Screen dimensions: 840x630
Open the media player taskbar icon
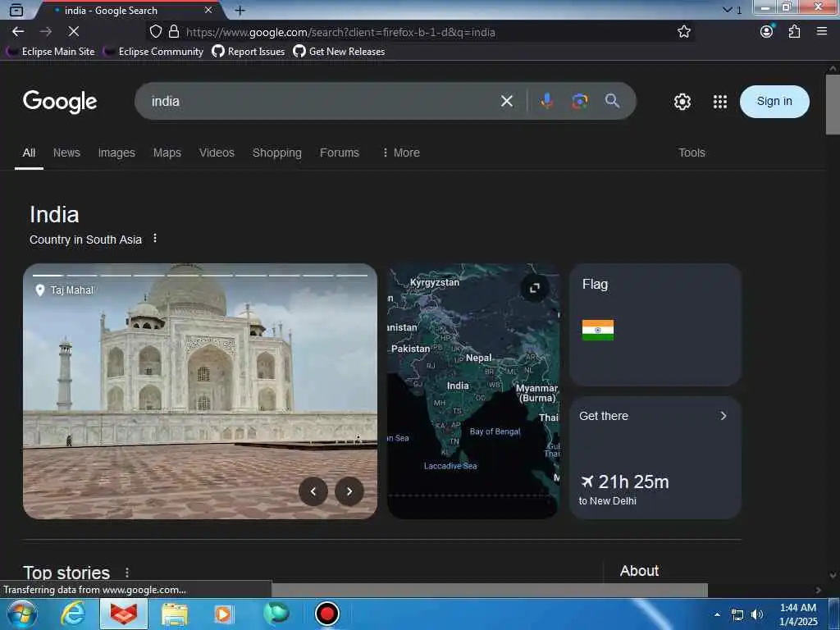(223, 614)
